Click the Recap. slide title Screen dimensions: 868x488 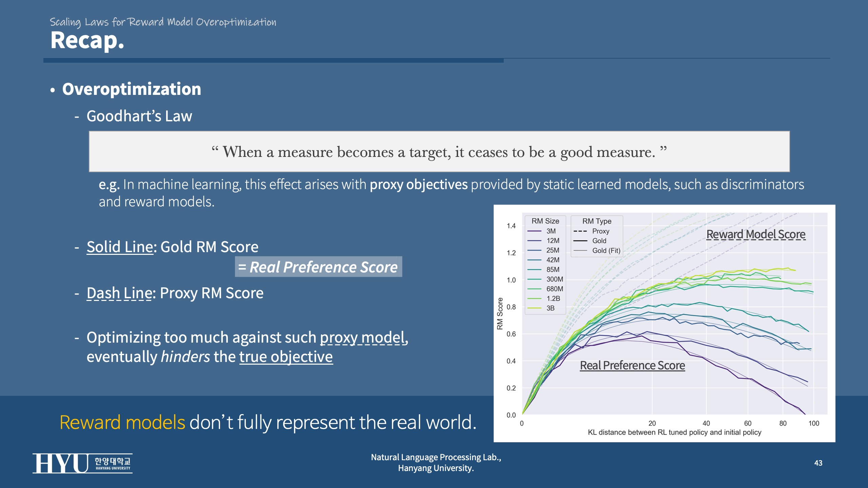pos(87,41)
